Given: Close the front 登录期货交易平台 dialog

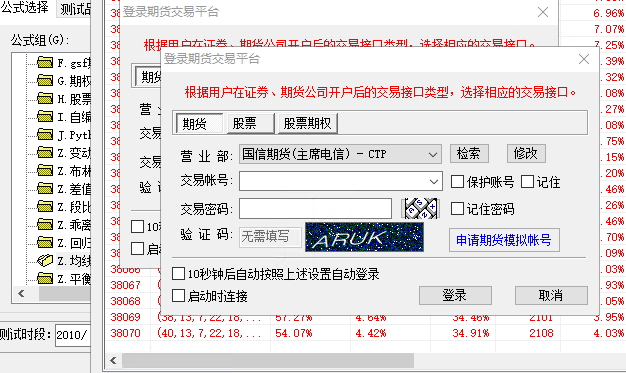Looking at the screenshot, I should tap(584, 59).
